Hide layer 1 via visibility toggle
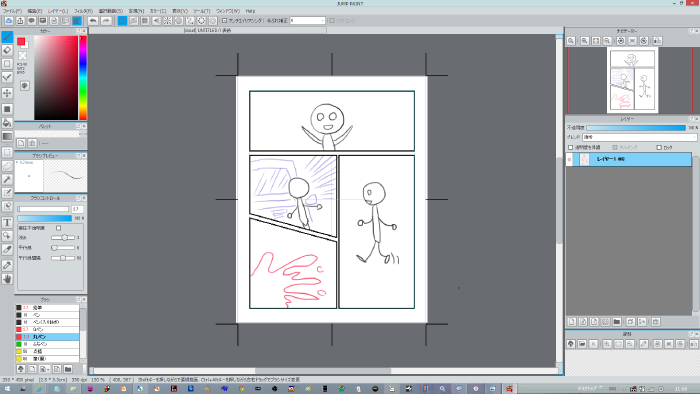The width and height of the screenshot is (700, 394). [x=569, y=159]
